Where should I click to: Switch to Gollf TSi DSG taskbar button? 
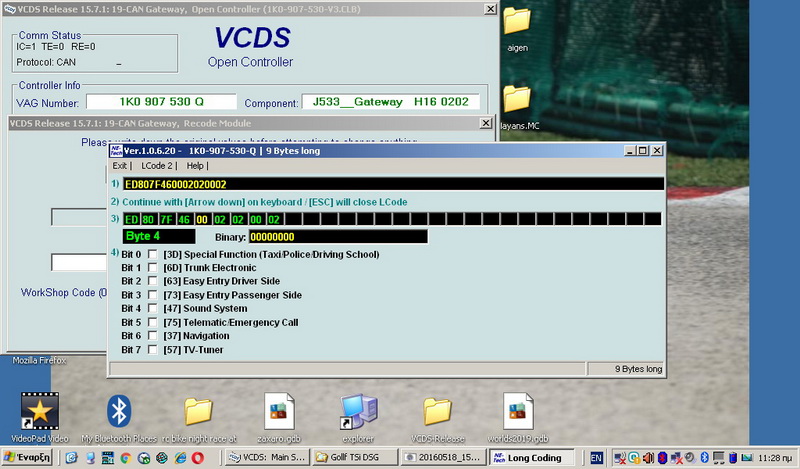355,457
